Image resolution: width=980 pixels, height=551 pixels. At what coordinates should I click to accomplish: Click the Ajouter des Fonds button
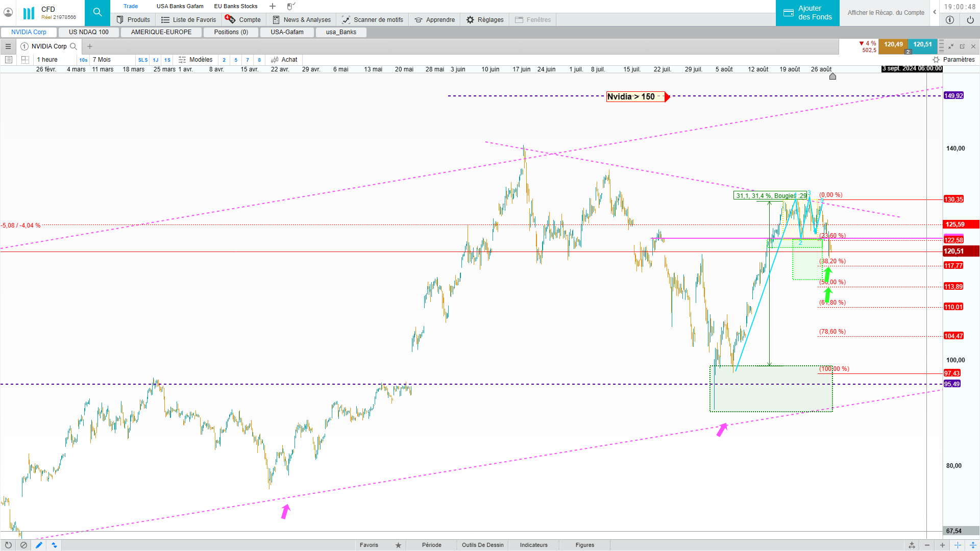tap(807, 13)
